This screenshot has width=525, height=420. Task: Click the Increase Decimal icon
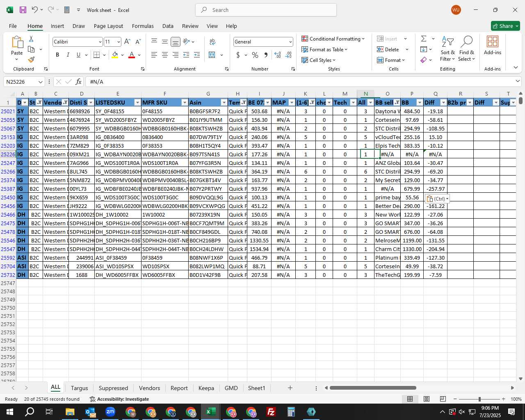tap(278, 55)
